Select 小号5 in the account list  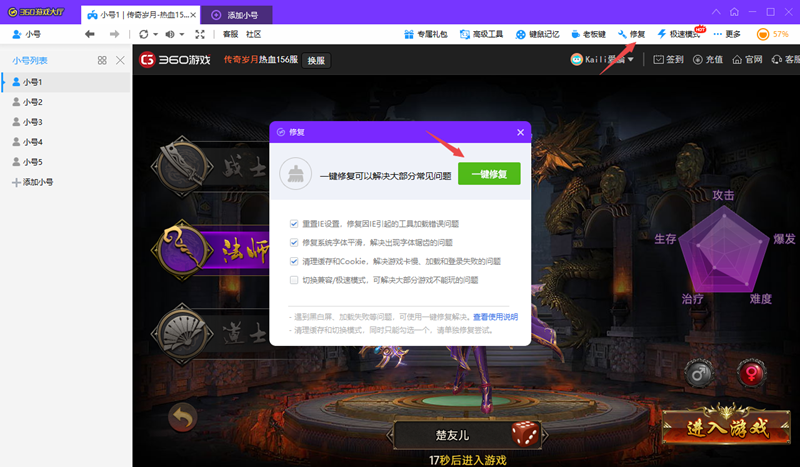66,161
